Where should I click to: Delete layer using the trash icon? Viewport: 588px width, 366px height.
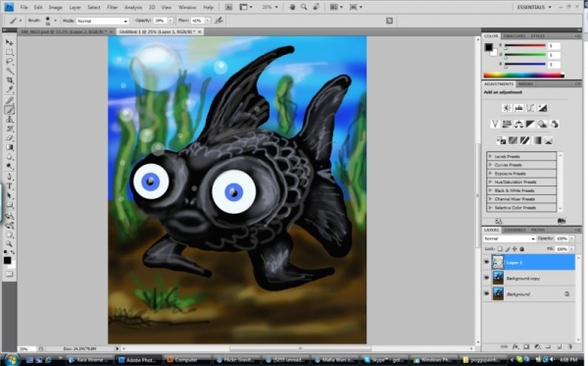point(570,346)
